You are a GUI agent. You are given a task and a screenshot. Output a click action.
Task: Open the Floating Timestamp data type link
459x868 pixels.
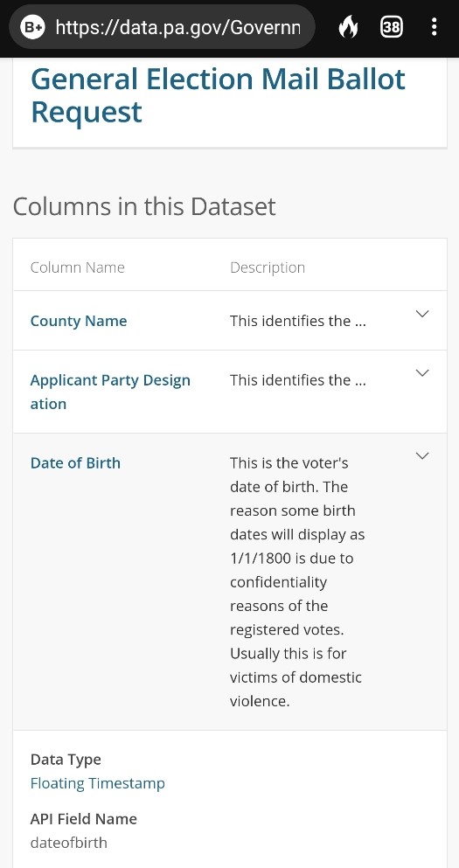coord(97,783)
